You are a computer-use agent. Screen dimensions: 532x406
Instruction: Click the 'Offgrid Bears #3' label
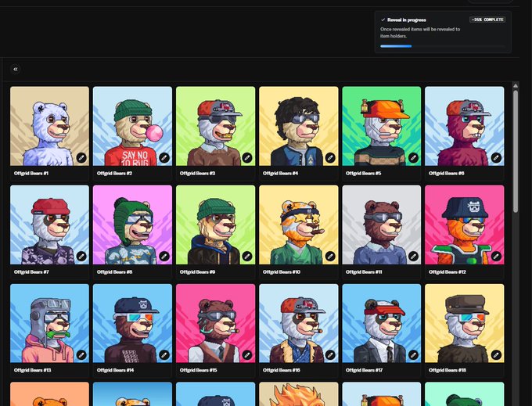197,174
